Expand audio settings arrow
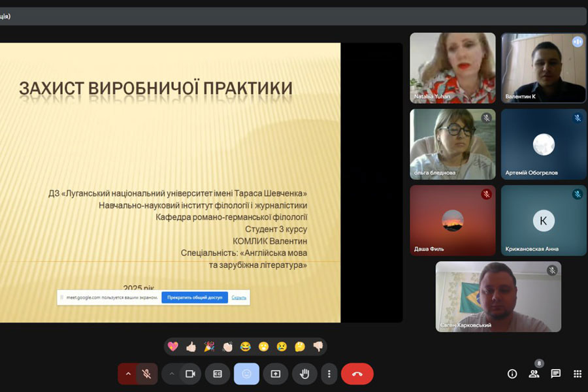The width and height of the screenshot is (588, 392). click(128, 374)
